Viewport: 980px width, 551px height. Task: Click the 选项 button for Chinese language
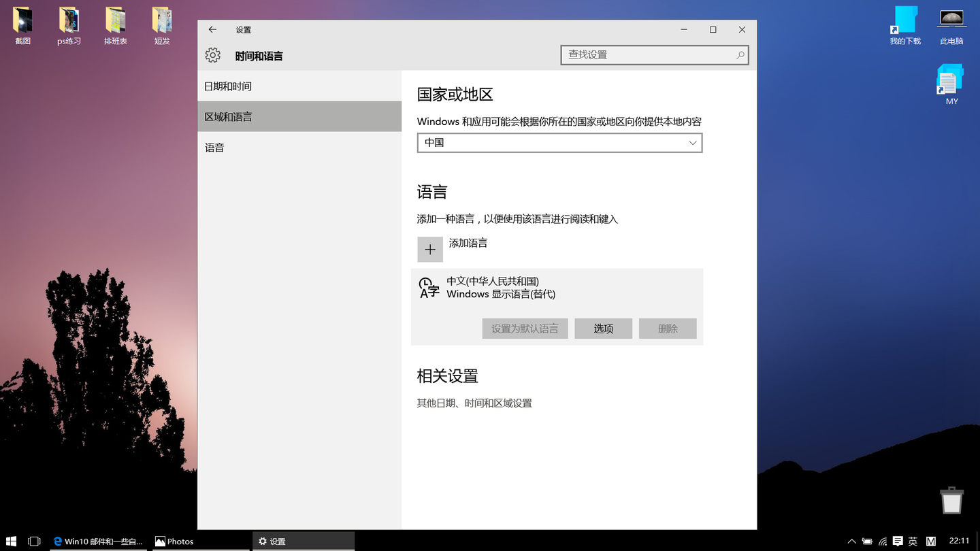603,328
